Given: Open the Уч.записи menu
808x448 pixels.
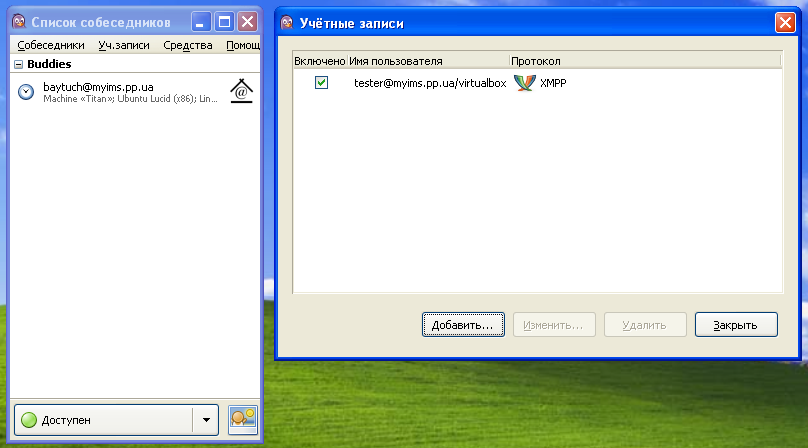Looking at the screenshot, I should pos(124,45).
